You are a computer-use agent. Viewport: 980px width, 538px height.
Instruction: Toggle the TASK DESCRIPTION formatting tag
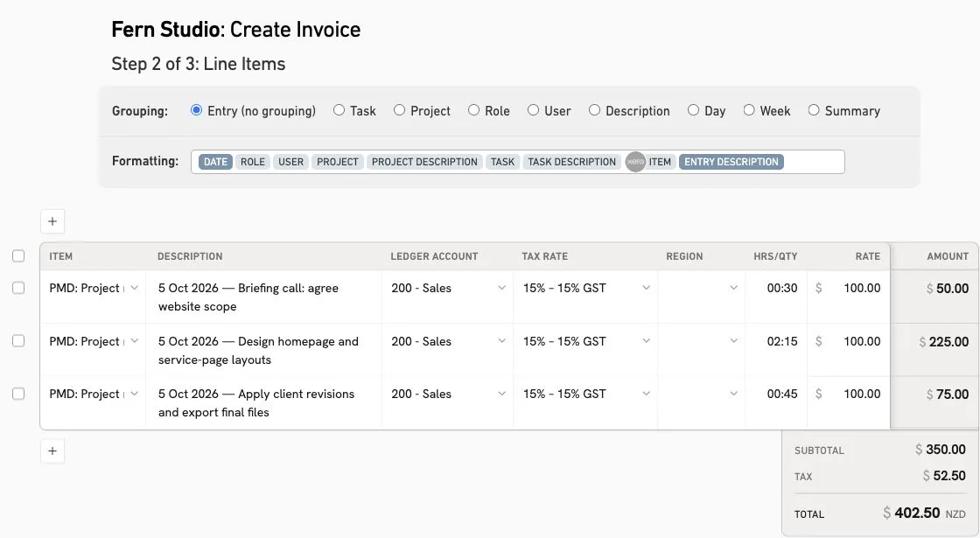tap(572, 162)
